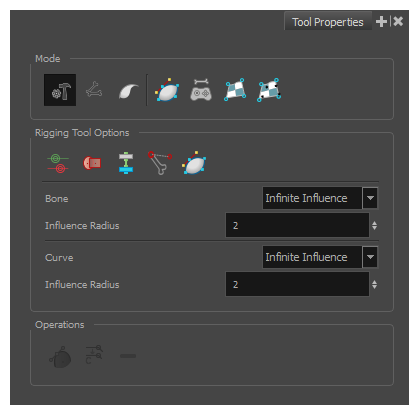Select the Rigging tool hammer icon

(60, 90)
